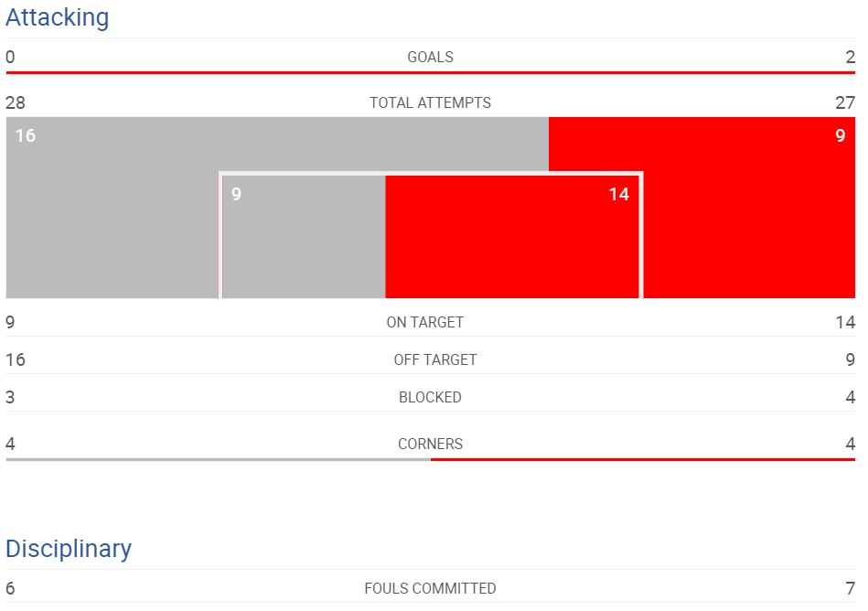The height and width of the screenshot is (611, 868).
Task: Click the Attacking section heading
Action: pyautogui.click(x=57, y=17)
